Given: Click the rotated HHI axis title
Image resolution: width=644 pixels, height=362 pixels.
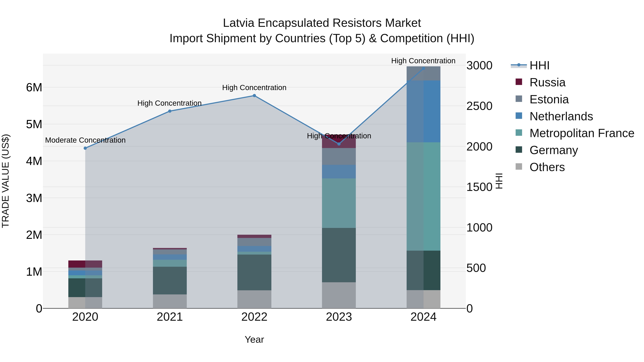Looking at the screenshot, I should tap(499, 181).
